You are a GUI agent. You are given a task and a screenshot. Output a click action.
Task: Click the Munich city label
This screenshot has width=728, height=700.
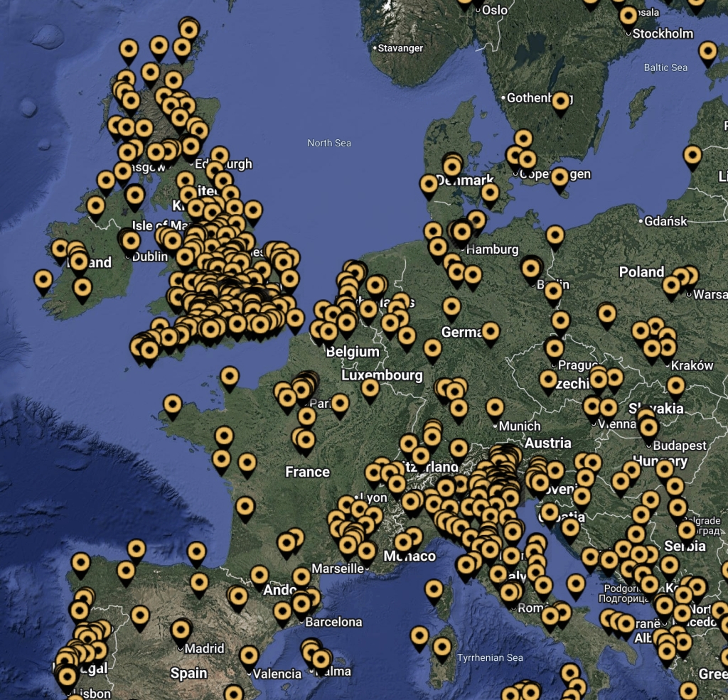519,426
